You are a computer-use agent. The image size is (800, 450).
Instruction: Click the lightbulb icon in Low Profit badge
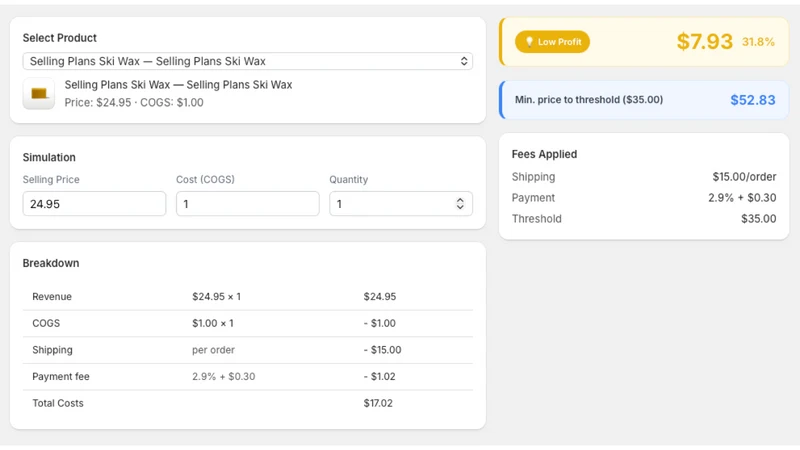pyautogui.click(x=529, y=42)
